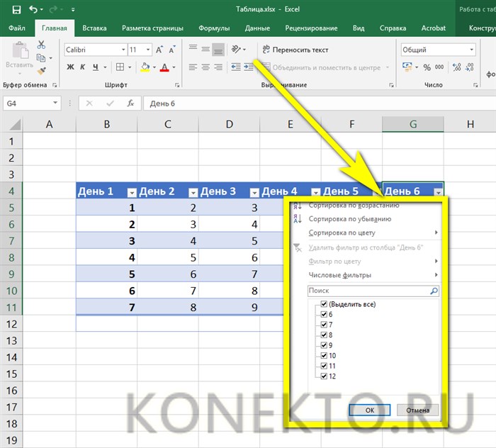Screen dimensions: 496x448
Task: Open the font name Calibri dropdown
Action: [123, 50]
